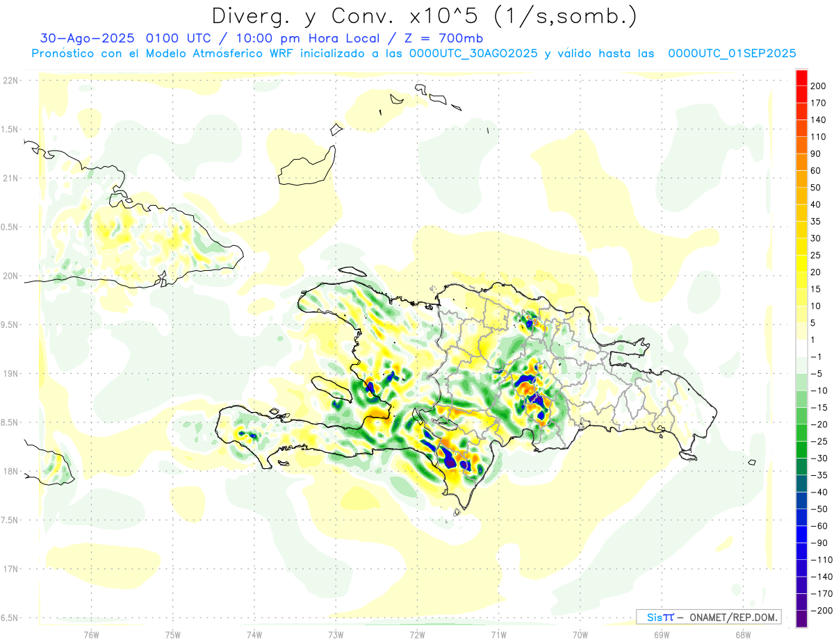Click the positive "50" colorbar value
The height and width of the screenshot is (644, 834).
(x=817, y=188)
